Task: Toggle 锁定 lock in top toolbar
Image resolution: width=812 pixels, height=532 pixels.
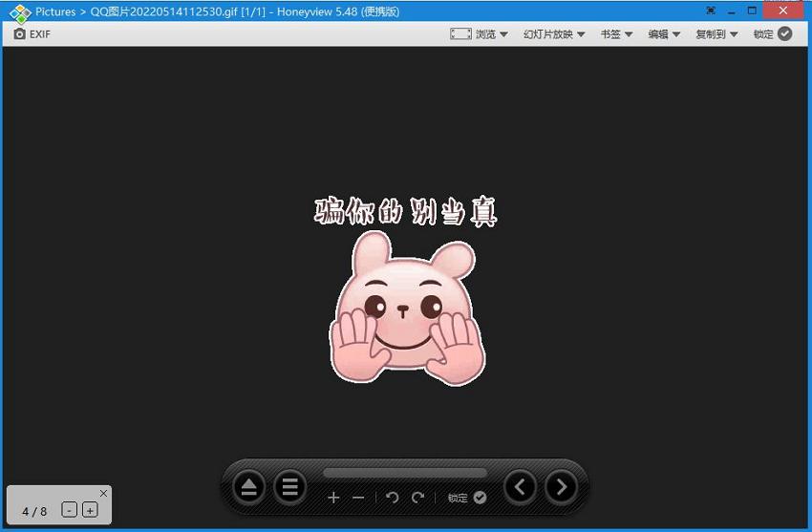Action: pyautogui.click(x=772, y=33)
